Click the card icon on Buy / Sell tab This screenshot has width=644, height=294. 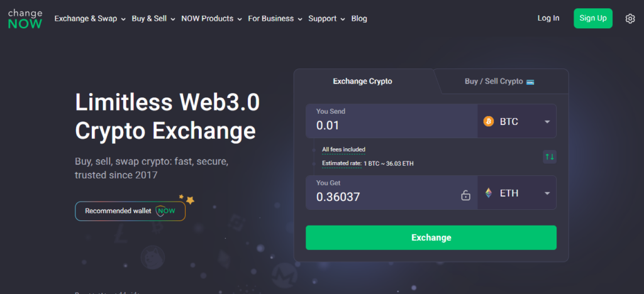(530, 82)
